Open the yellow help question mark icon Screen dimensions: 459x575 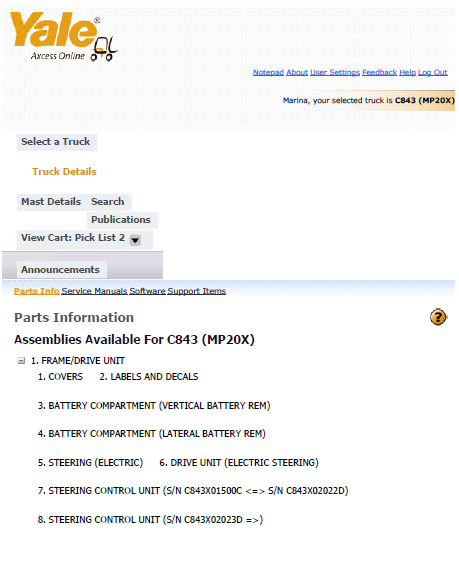pos(438,317)
